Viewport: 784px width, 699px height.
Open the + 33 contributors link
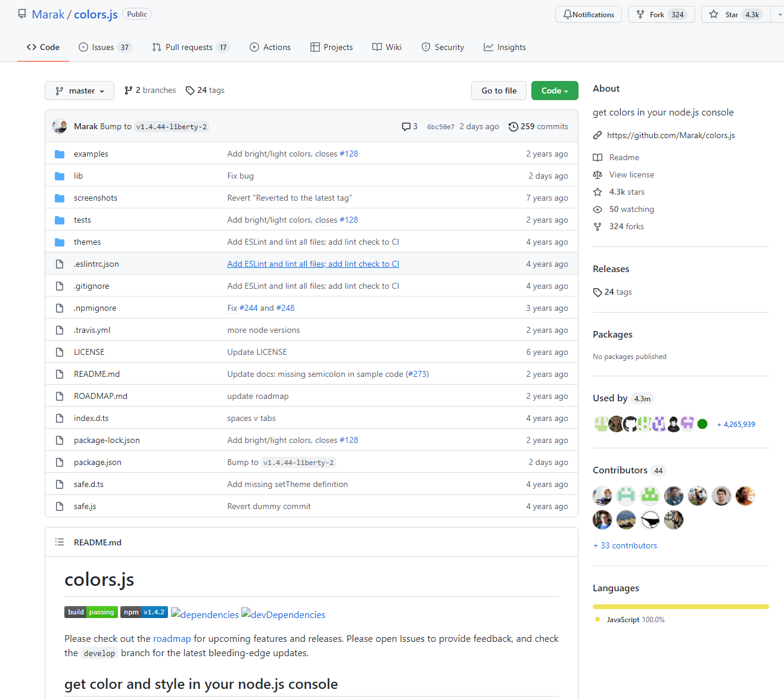click(x=625, y=545)
